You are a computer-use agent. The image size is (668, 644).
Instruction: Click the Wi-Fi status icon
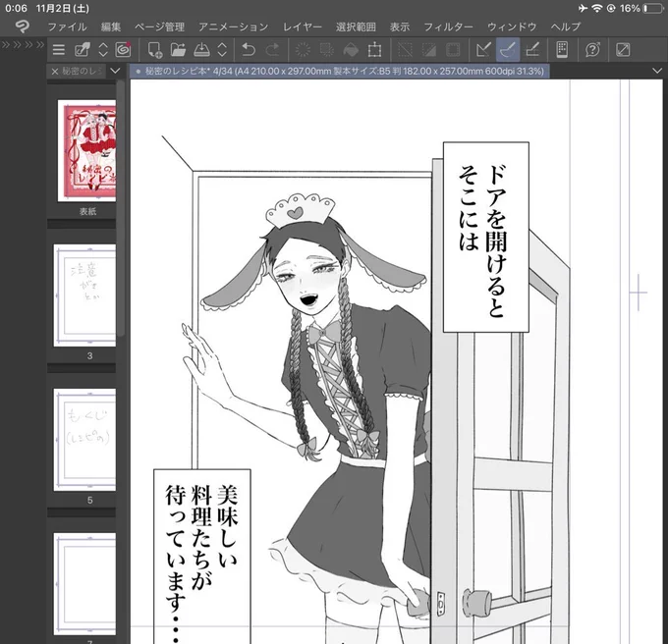597,8
